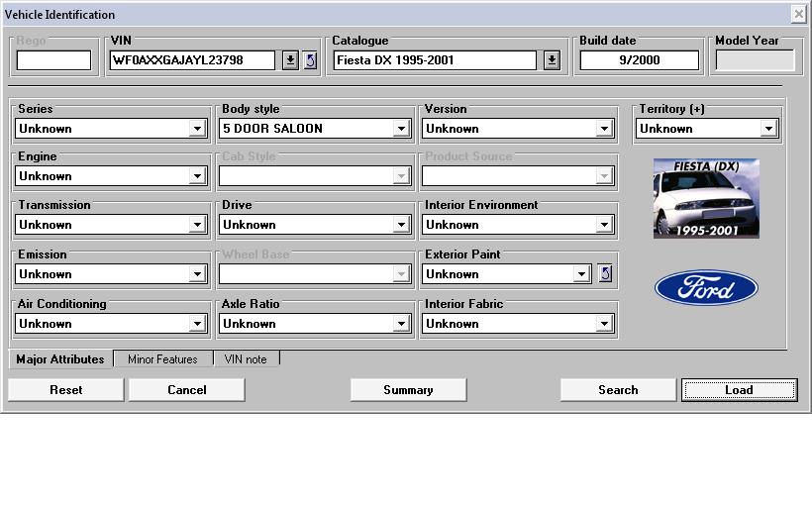Expand the Territory dropdown list
This screenshot has width=812, height=507.
pyautogui.click(x=768, y=129)
